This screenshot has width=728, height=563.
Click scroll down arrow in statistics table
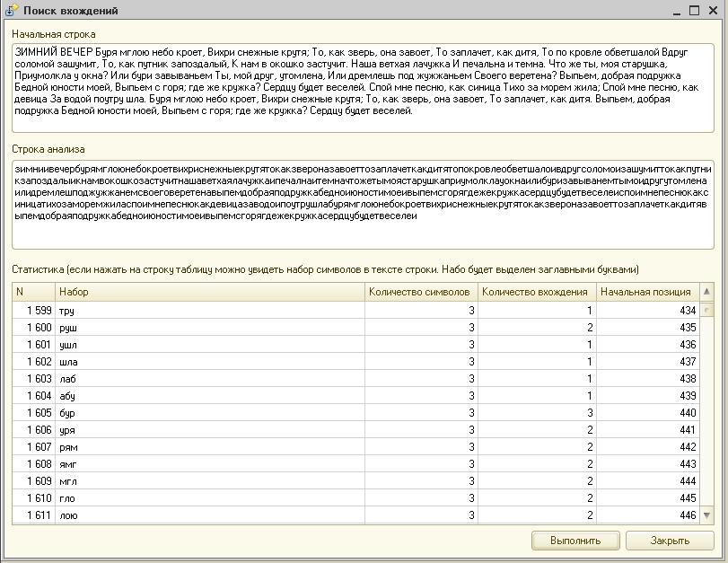pos(706,515)
